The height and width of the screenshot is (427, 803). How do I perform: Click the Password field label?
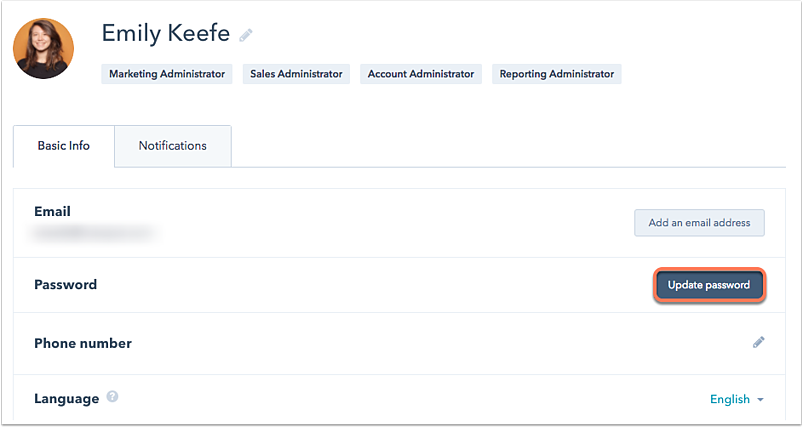click(66, 285)
